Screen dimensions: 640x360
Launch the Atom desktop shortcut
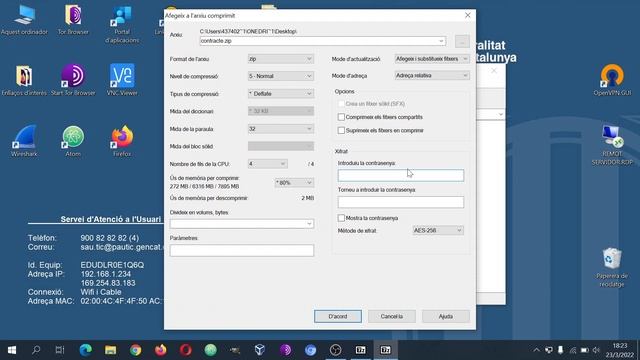click(73, 141)
